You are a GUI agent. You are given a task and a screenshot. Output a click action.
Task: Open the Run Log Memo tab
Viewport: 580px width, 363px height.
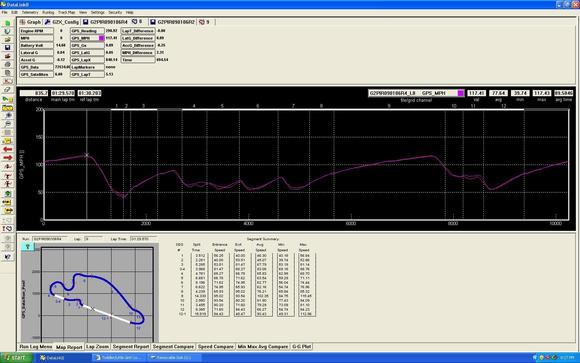(36, 347)
